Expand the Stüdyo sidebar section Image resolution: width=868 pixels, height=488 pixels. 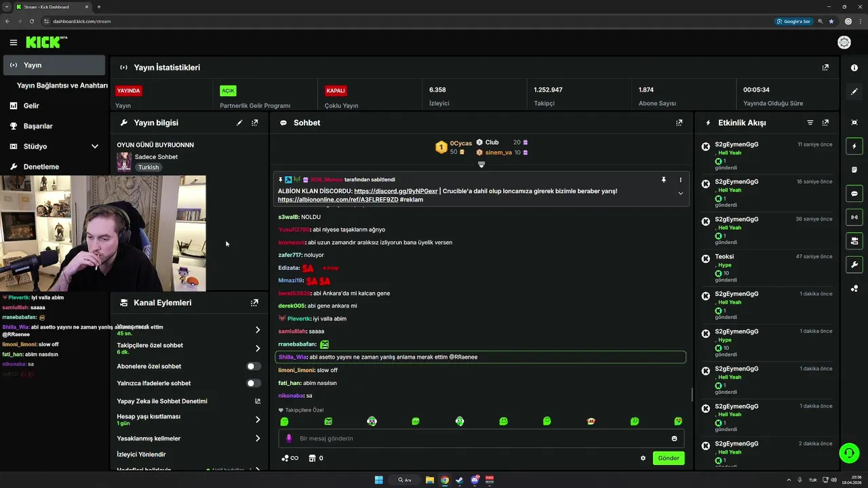pyautogui.click(x=95, y=146)
